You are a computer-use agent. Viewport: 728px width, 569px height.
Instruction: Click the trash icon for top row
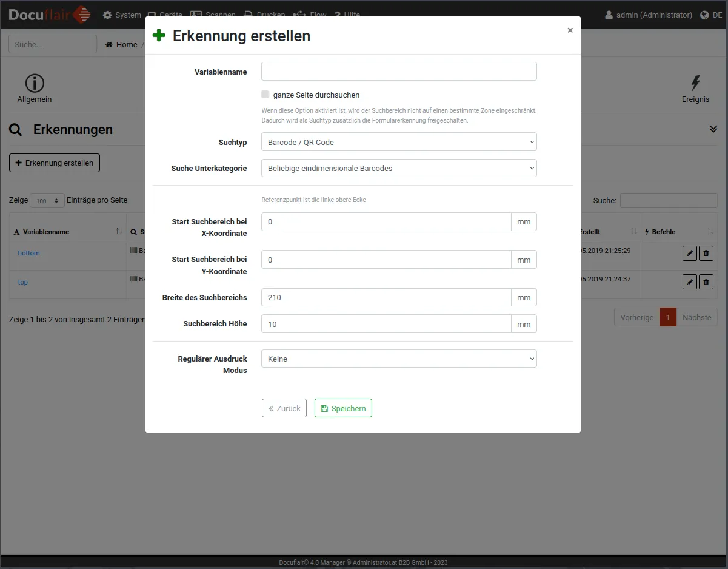706,281
